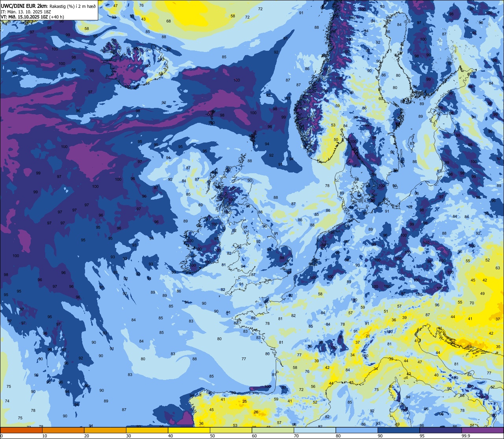Click the humidity value '63' on the map
Screen dimensions: 504x439
point(498,268)
